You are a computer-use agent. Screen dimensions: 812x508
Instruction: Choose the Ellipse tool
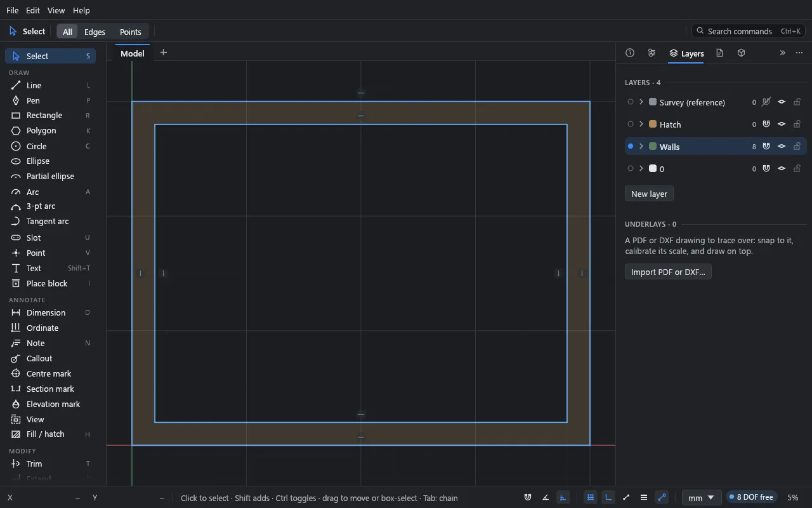51,161
